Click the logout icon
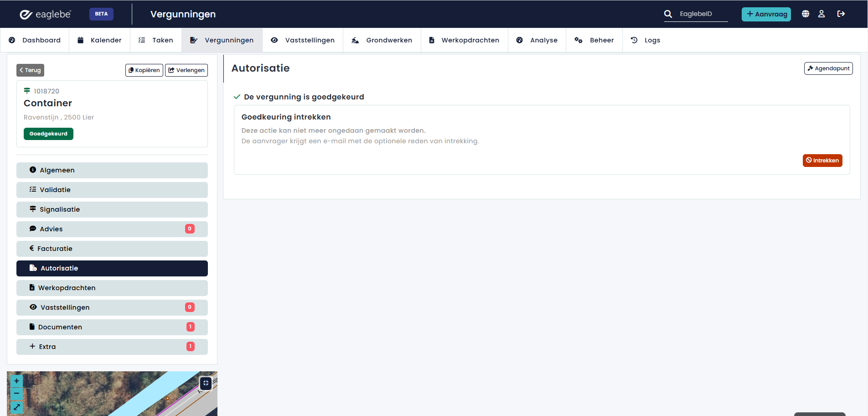 point(841,14)
